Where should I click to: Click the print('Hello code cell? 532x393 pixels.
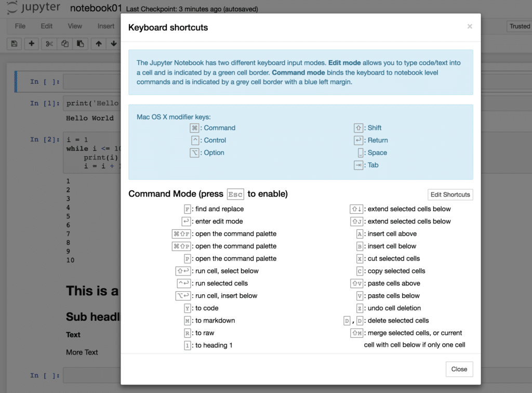(x=91, y=103)
